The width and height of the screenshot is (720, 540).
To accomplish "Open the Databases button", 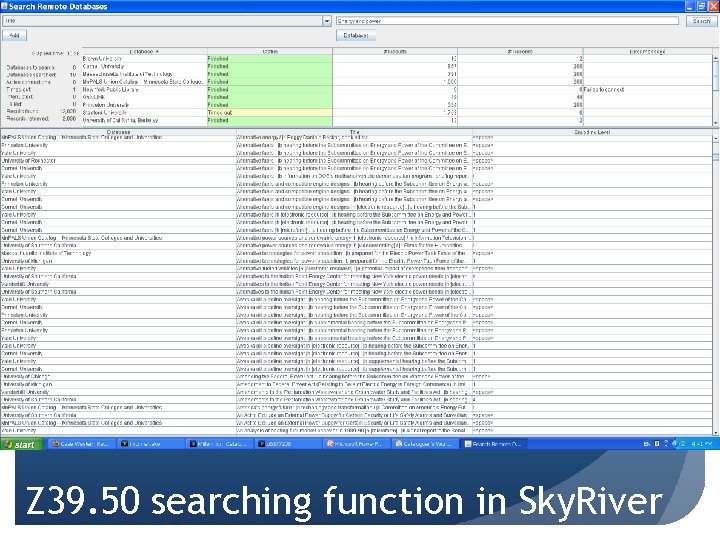I will 356,35.
